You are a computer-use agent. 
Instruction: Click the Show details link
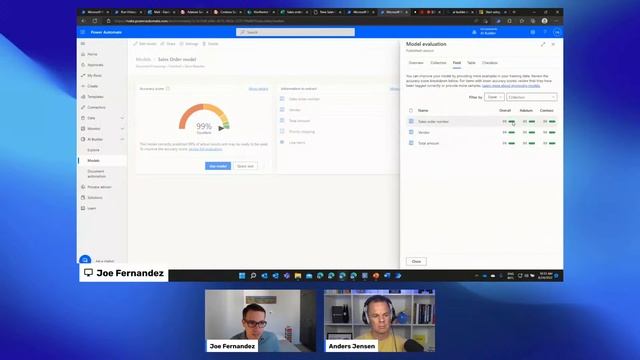pyautogui.click(x=258, y=89)
